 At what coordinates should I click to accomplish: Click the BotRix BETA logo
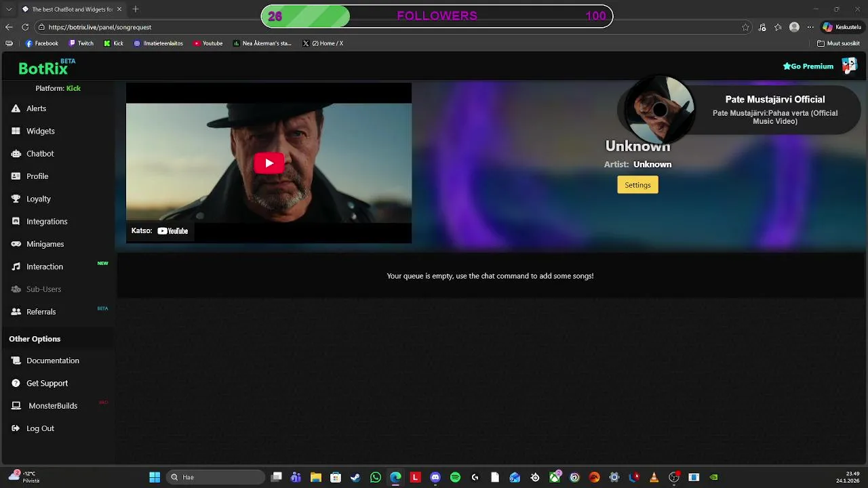pos(47,66)
